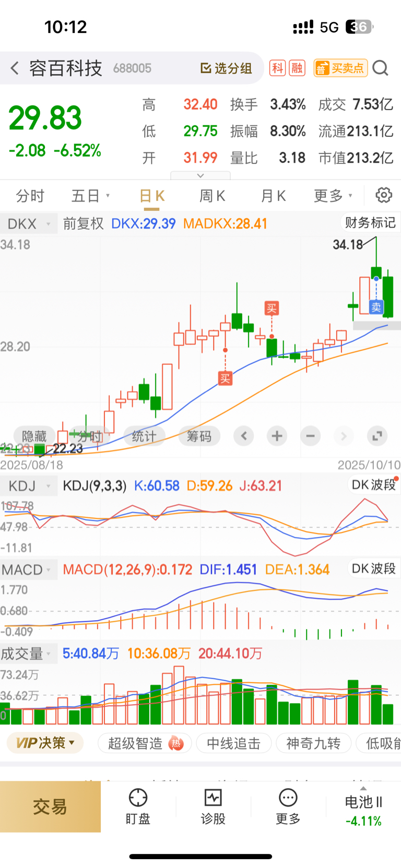Tap the tallest red volume bar
The image size is (401, 868).
click(x=179, y=695)
